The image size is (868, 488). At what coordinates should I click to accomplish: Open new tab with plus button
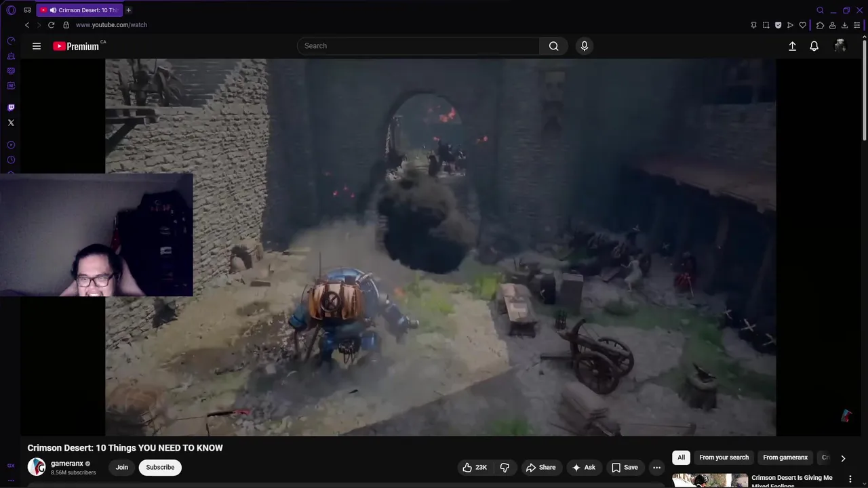[x=128, y=10]
